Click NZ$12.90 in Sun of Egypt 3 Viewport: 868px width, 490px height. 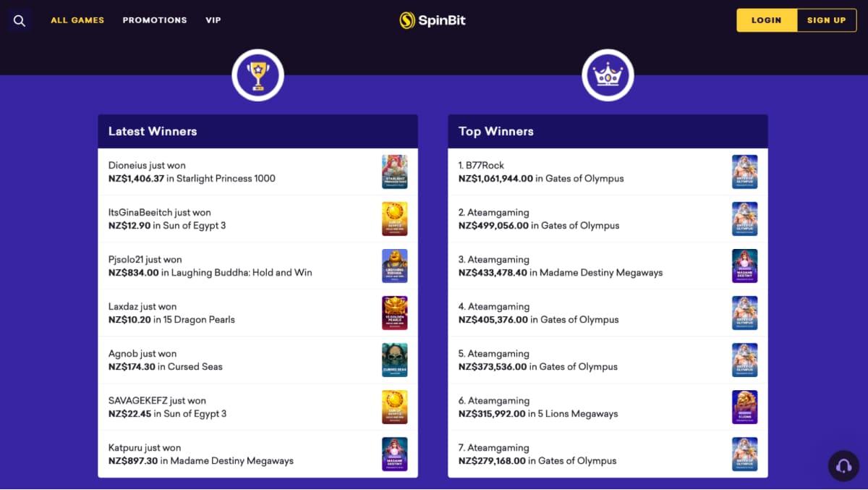click(x=167, y=225)
